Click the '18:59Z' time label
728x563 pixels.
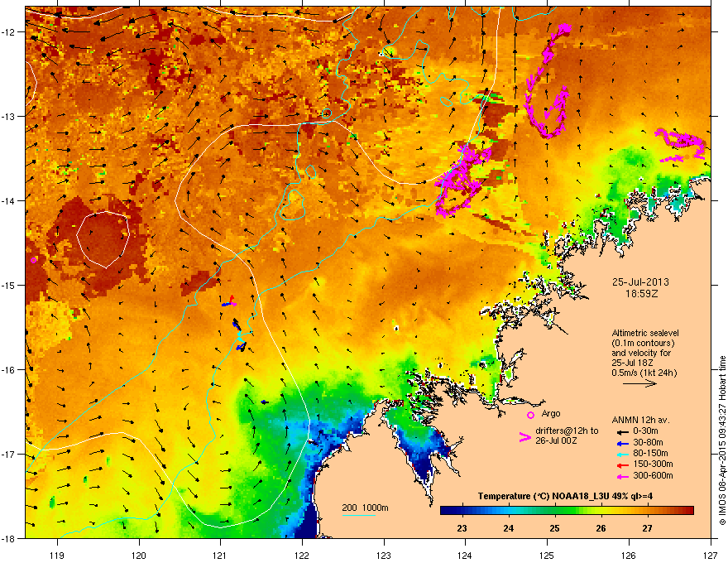(641, 294)
